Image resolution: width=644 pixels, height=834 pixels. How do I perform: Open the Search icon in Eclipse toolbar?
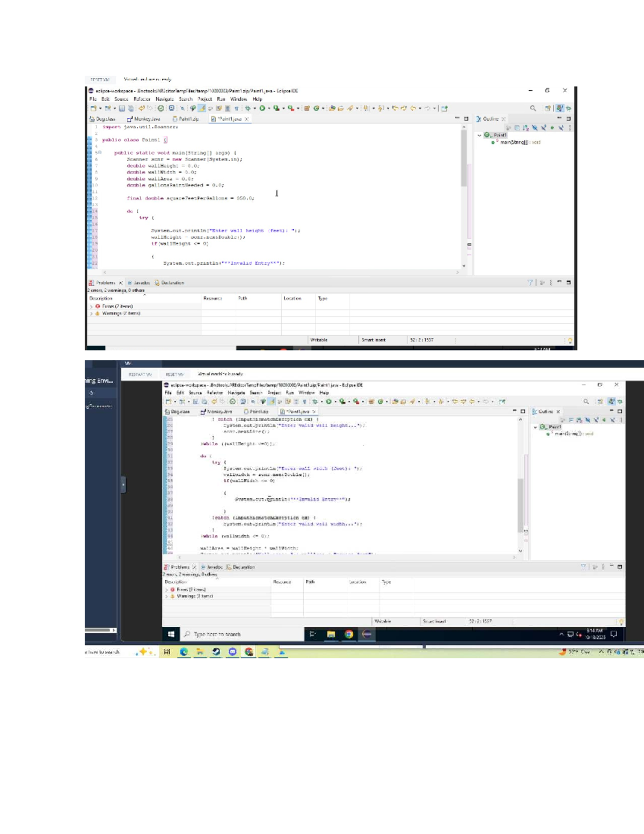pyautogui.click(x=181, y=107)
